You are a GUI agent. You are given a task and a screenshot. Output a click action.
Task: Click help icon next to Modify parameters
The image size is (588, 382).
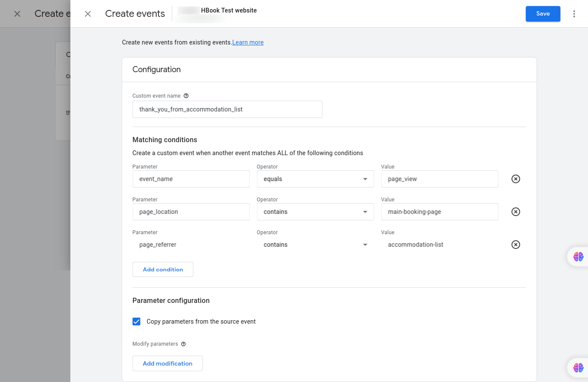click(x=183, y=344)
